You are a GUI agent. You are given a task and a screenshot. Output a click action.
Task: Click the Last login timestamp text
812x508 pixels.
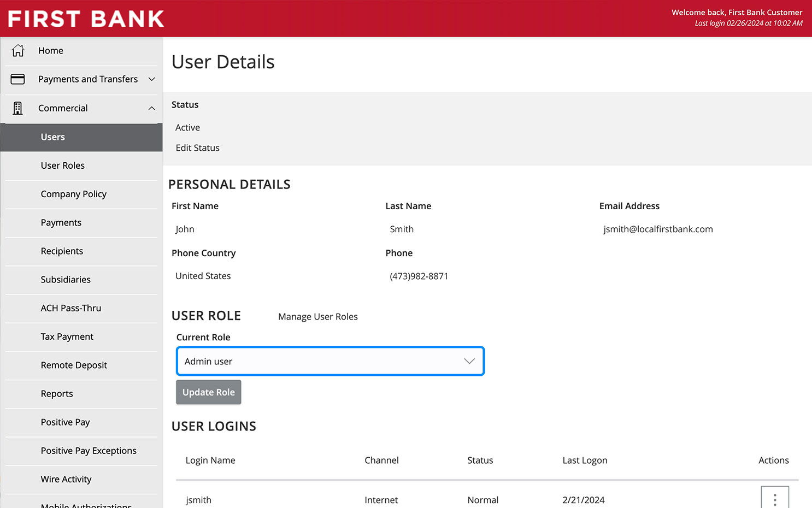(x=749, y=23)
